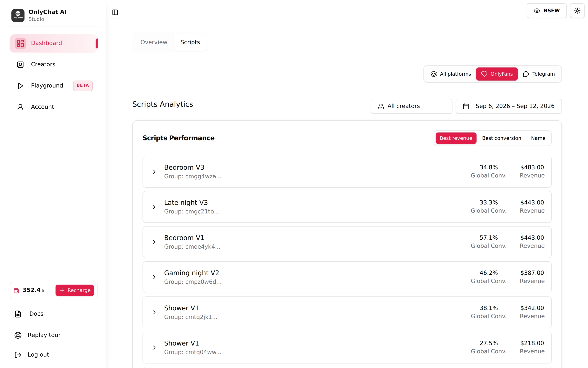Expand the Gaming night V2 script row
Image resolution: width=588 pixels, height=368 pixels.
coord(347,277)
